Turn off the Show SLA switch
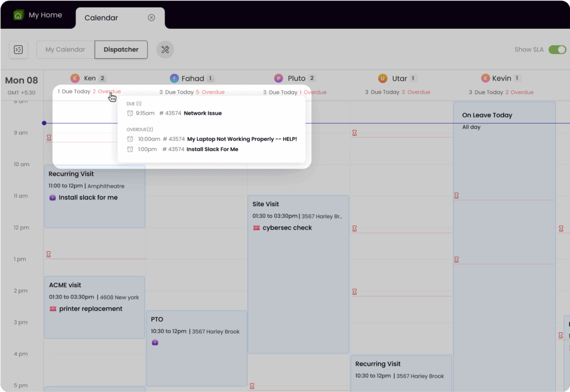 (x=557, y=50)
